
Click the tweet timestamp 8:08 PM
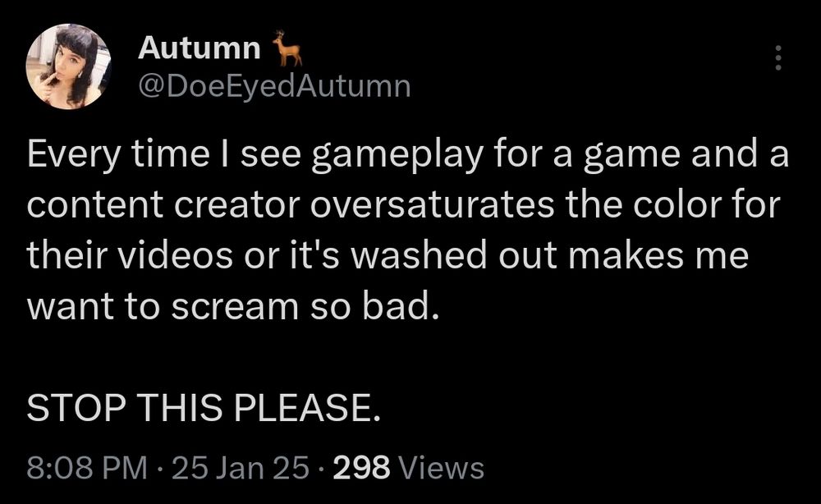coord(85,470)
